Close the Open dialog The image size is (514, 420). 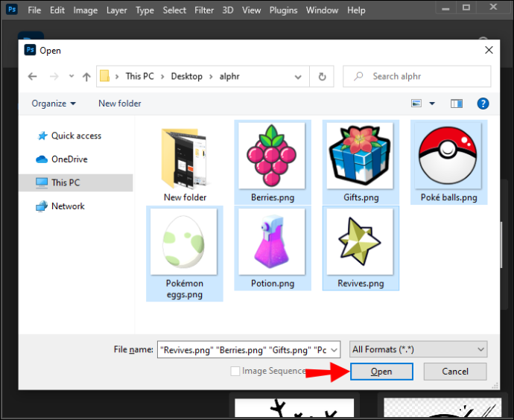point(489,50)
